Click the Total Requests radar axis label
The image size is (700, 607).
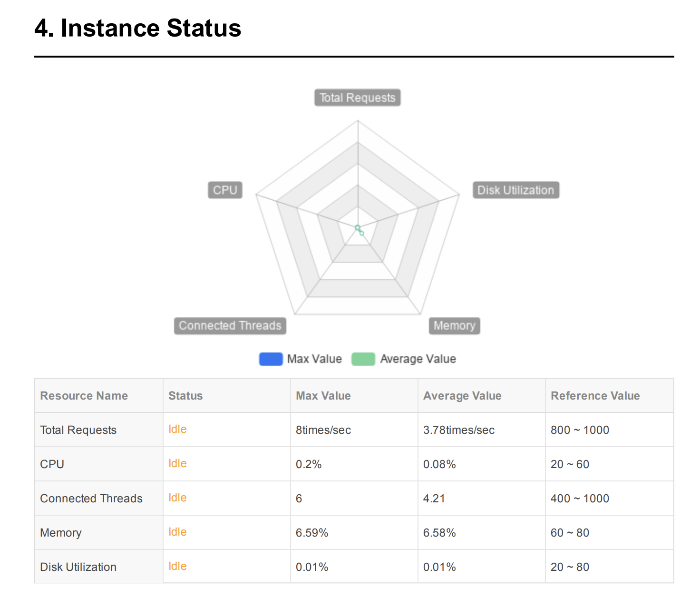(x=358, y=98)
